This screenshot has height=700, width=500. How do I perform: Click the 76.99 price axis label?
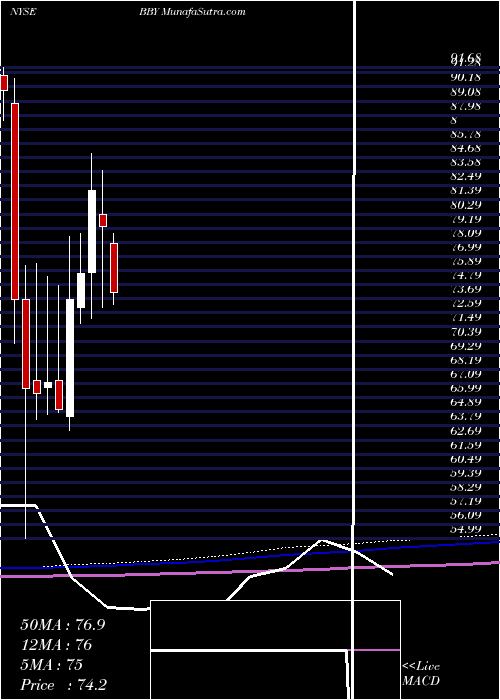(465, 247)
